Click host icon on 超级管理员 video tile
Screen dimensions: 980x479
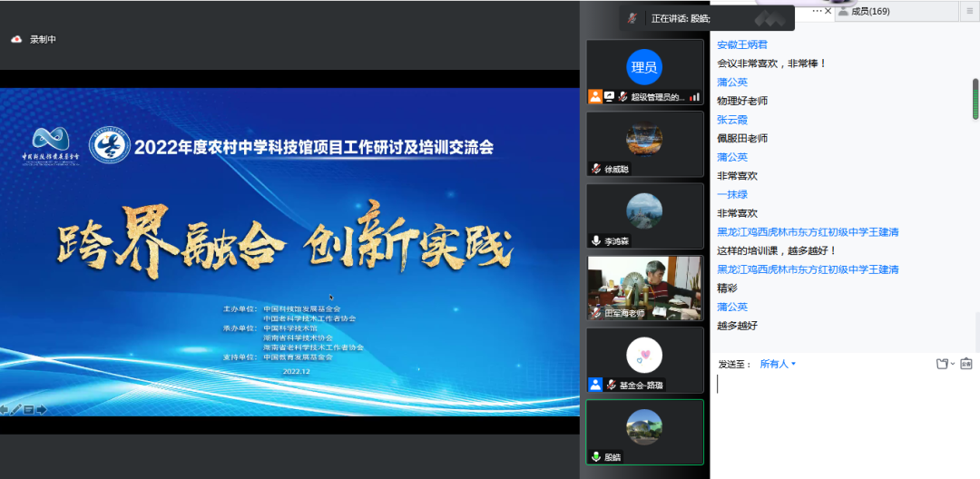coord(595,96)
